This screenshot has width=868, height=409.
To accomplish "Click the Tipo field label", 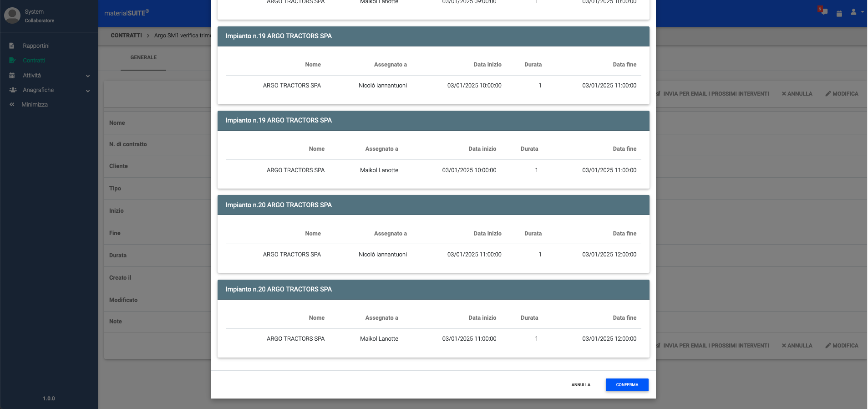I will (x=115, y=188).
